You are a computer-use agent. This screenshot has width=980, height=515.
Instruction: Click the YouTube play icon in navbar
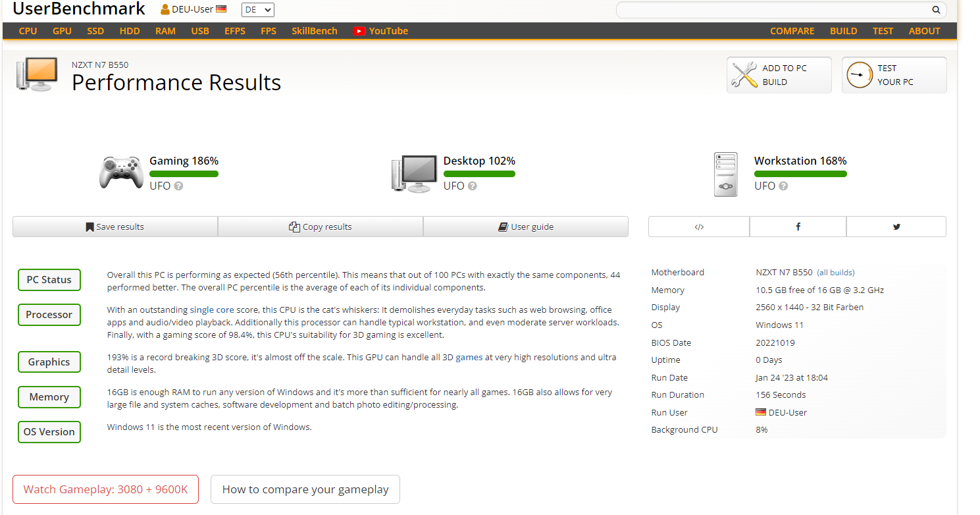[359, 31]
